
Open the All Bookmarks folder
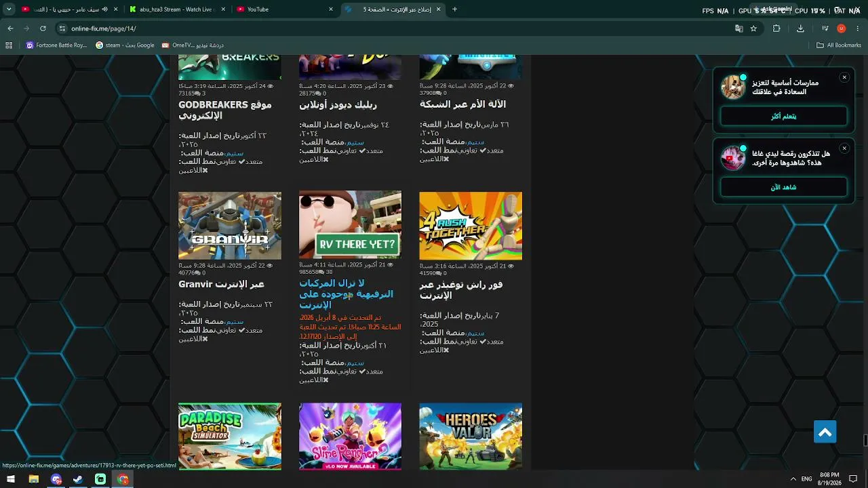pos(838,45)
